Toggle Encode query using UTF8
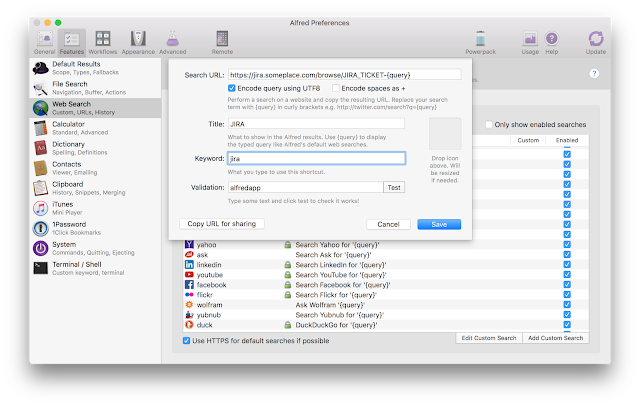The width and height of the screenshot is (640, 406). tap(232, 88)
